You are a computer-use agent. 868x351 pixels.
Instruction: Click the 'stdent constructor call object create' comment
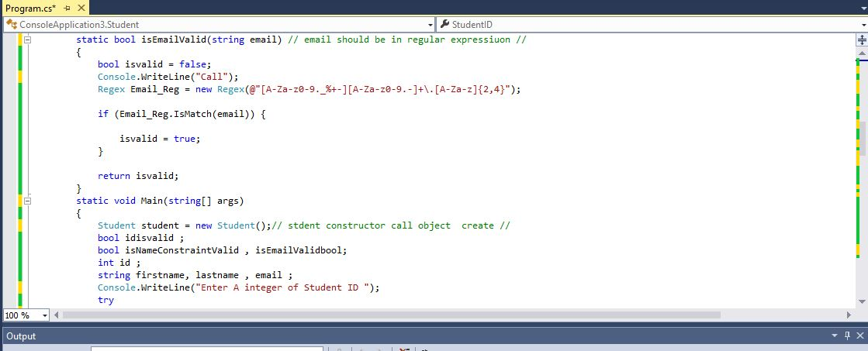(391, 225)
